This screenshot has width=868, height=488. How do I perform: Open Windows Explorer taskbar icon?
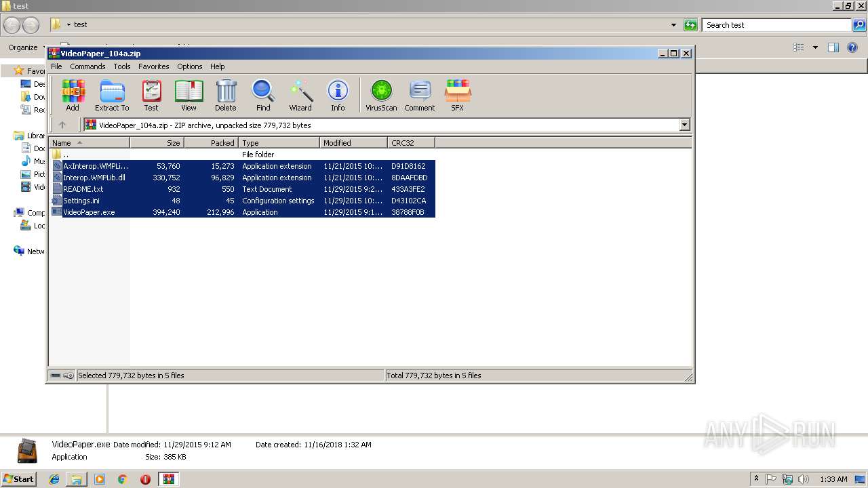pos(77,479)
